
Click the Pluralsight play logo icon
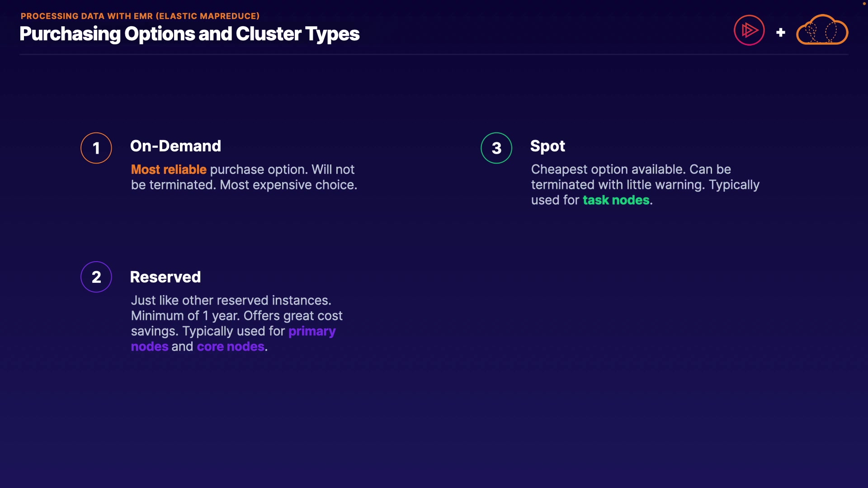(749, 30)
